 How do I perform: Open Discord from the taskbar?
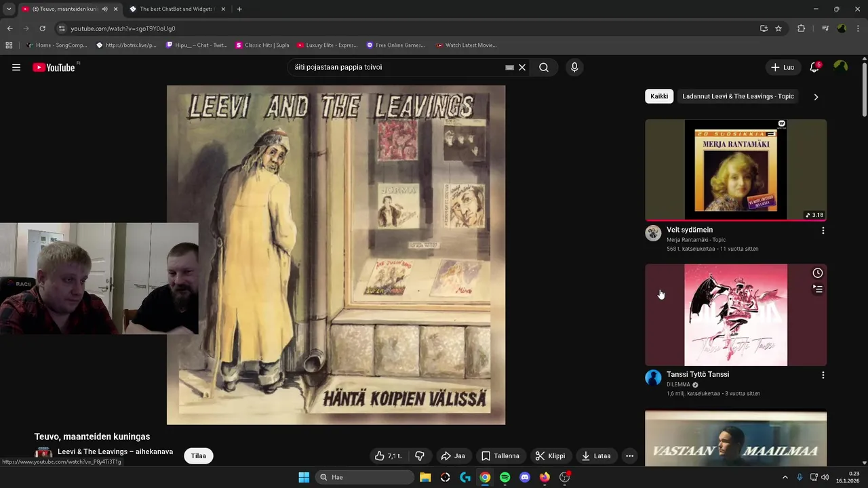[x=524, y=477]
